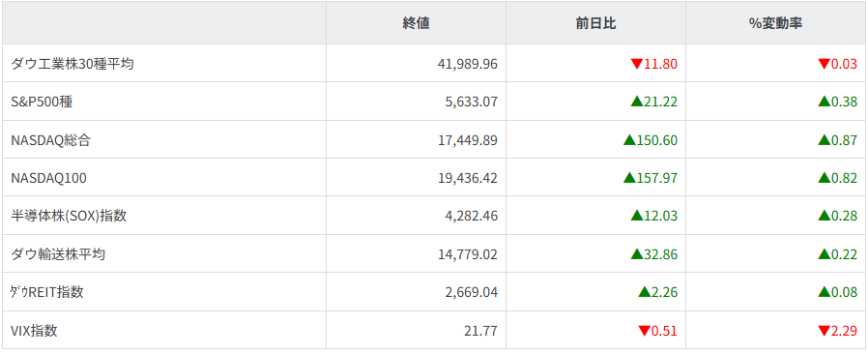Click the green up arrow next to 157.97
Image resolution: width=868 pixels, height=354 pixels.
click(x=629, y=178)
